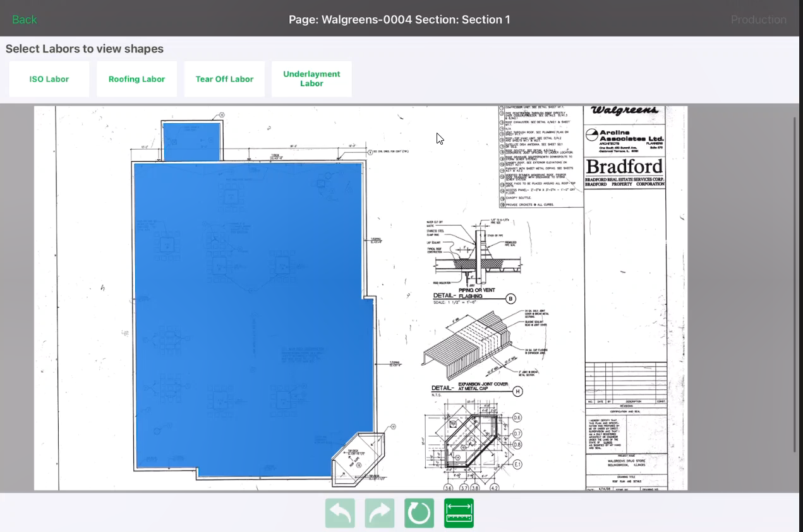Screen dimensions: 803x532
Task: Click the Piping or Vent Flashing detail drawing
Action: [474, 259]
